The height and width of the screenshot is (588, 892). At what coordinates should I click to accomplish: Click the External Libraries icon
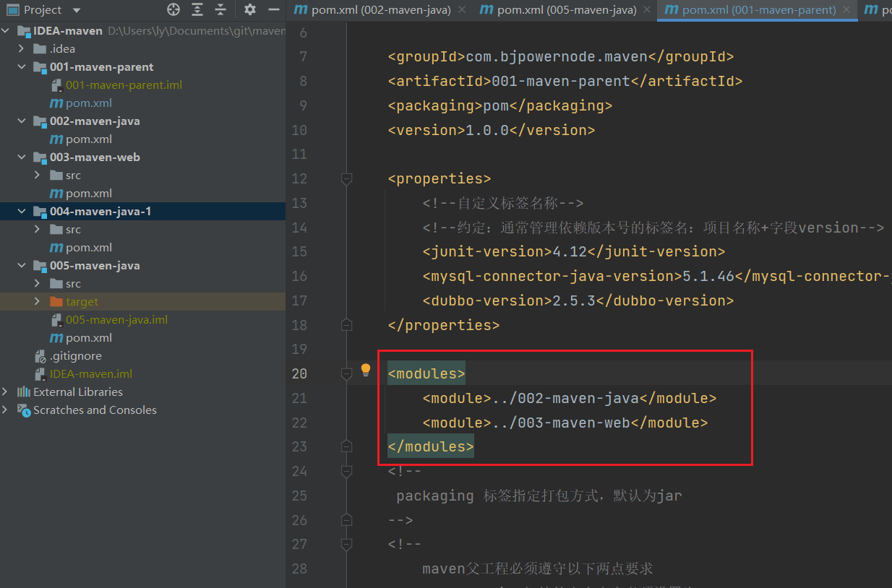[x=24, y=392]
